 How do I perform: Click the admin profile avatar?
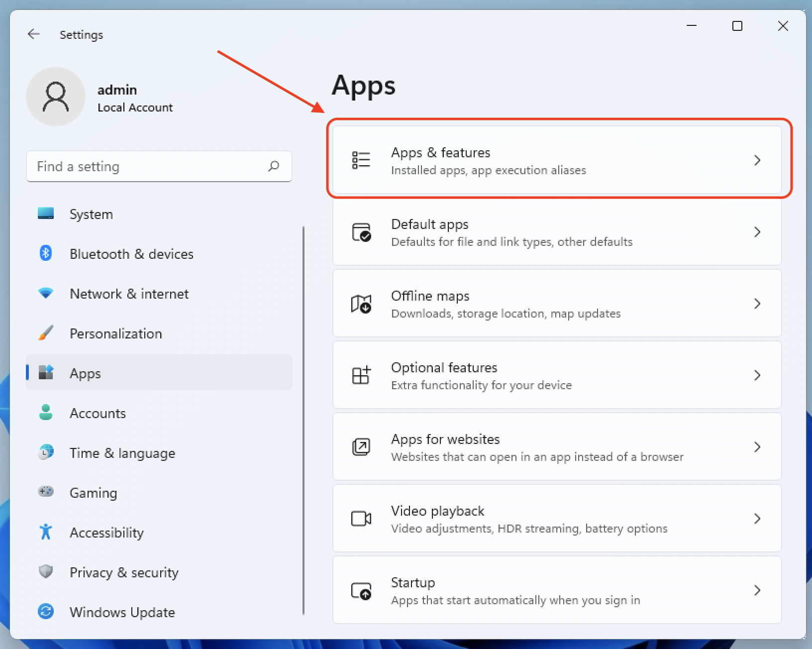[56, 97]
